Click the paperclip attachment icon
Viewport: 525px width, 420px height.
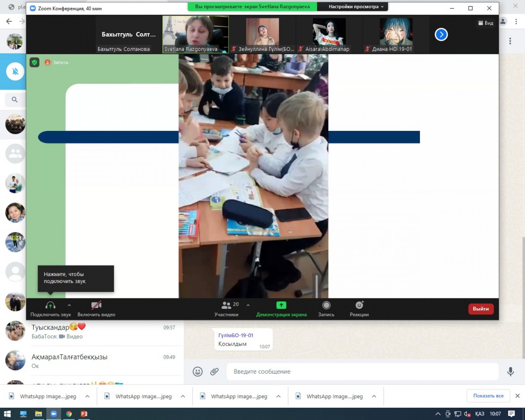click(x=214, y=371)
